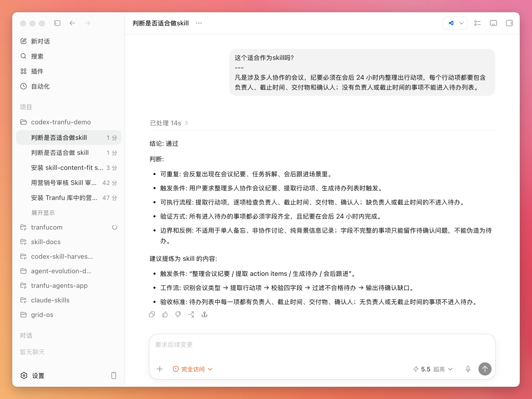Open the 判断是否适合做 skill second conversation
Screen dimensions: 532x399
pos(69,153)
